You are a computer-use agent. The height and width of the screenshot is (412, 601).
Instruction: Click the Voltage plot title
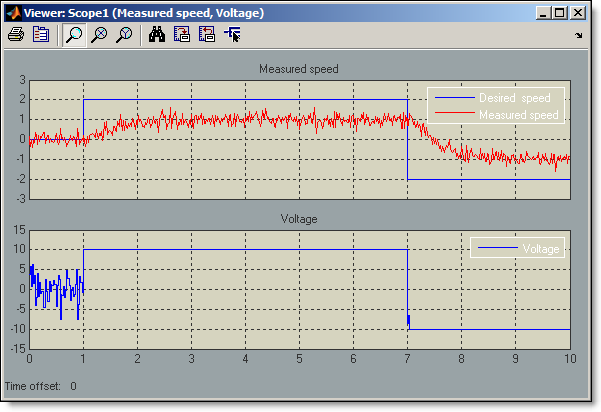click(298, 218)
